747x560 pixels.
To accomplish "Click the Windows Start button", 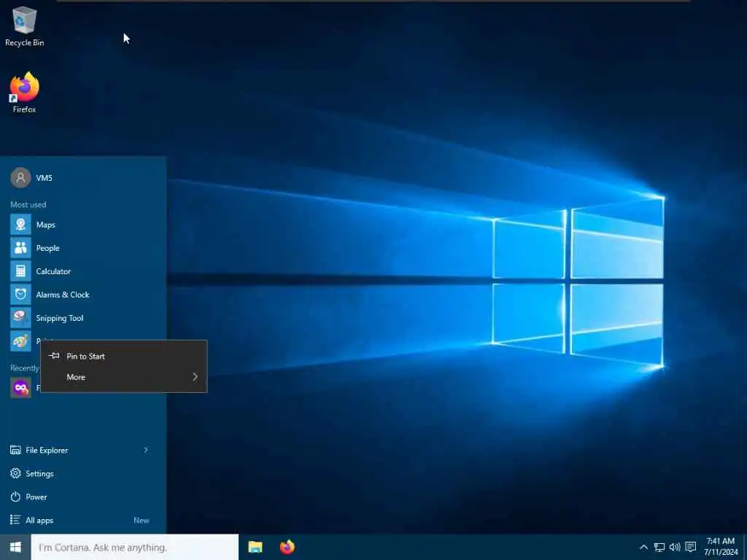I will 15,547.
